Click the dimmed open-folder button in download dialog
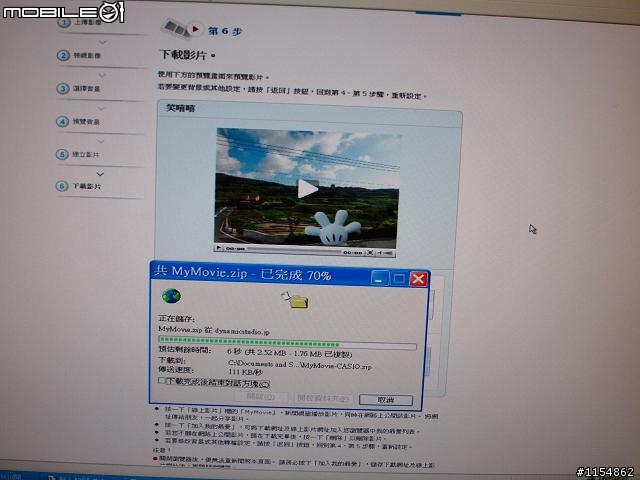The width and height of the screenshot is (640, 480). coord(323,398)
